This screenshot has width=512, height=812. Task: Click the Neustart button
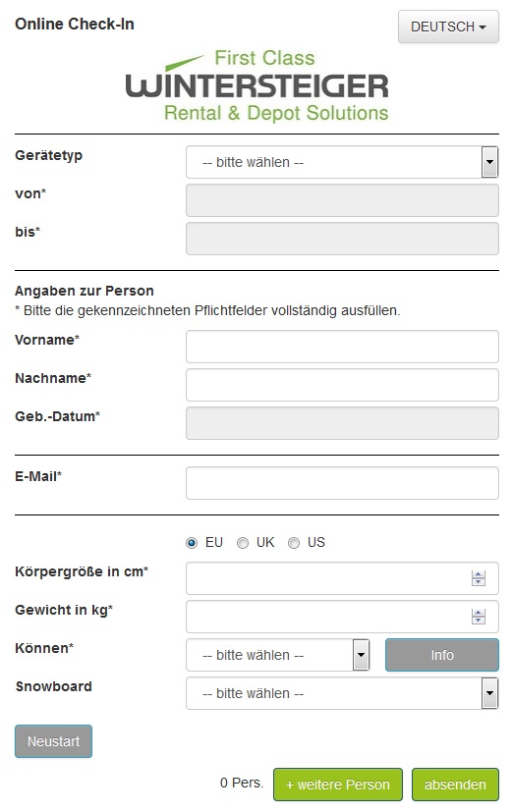coord(53,741)
